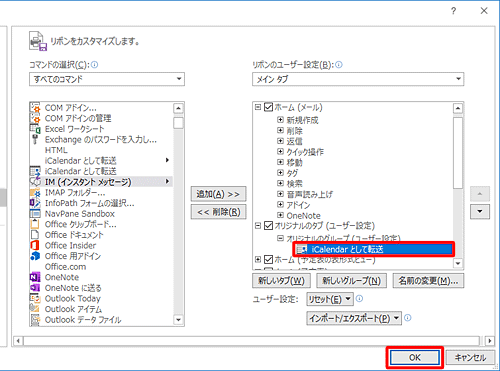Select iCalendar として転送 in the custom group
This screenshot has height=371, width=500.
point(373,249)
